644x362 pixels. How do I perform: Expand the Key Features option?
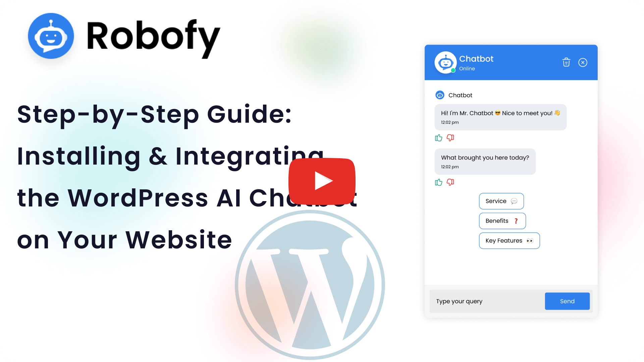[509, 240]
